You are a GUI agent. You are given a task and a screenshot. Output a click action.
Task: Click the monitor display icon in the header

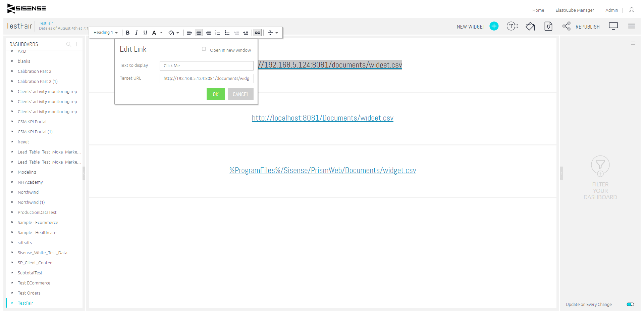(613, 26)
